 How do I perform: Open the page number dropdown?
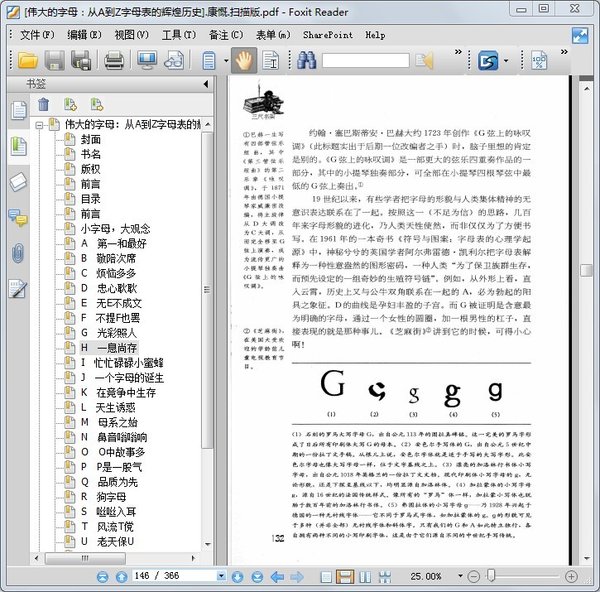click(220, 576)
